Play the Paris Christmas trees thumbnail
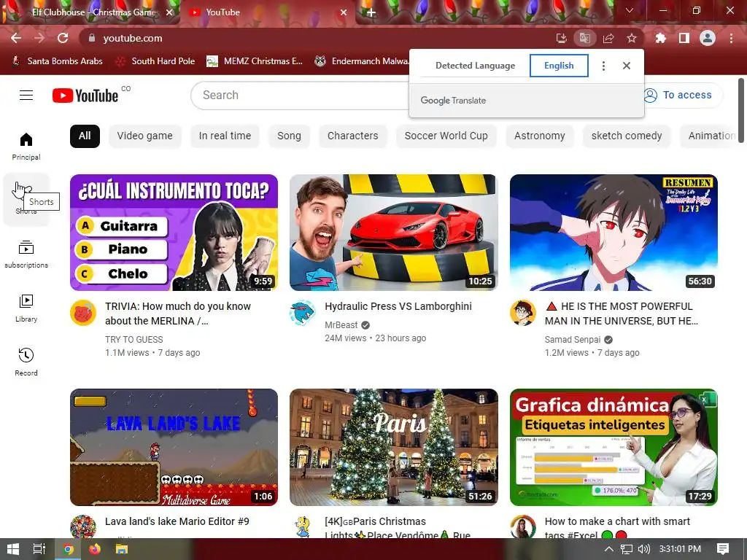 [393, 447]
